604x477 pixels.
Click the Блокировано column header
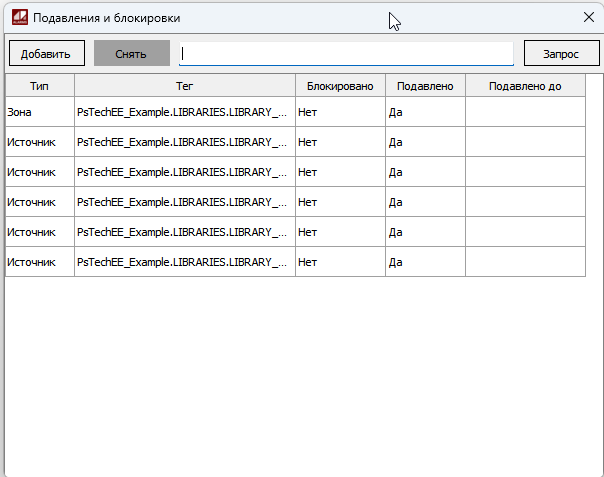[340, 86]
